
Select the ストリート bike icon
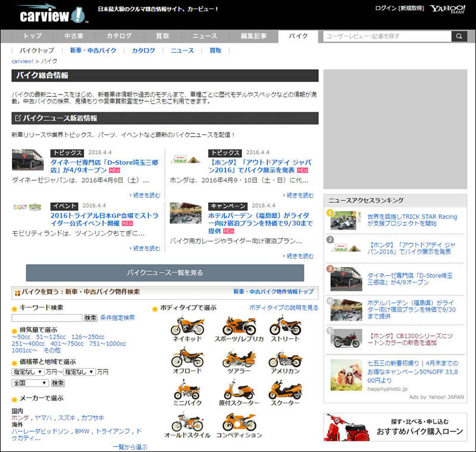(x=286, y=325)
